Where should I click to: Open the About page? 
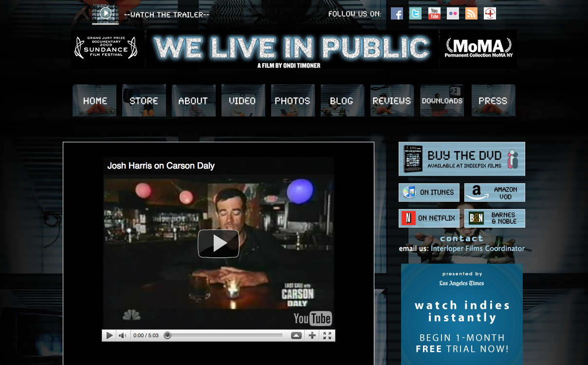point(194,100)
